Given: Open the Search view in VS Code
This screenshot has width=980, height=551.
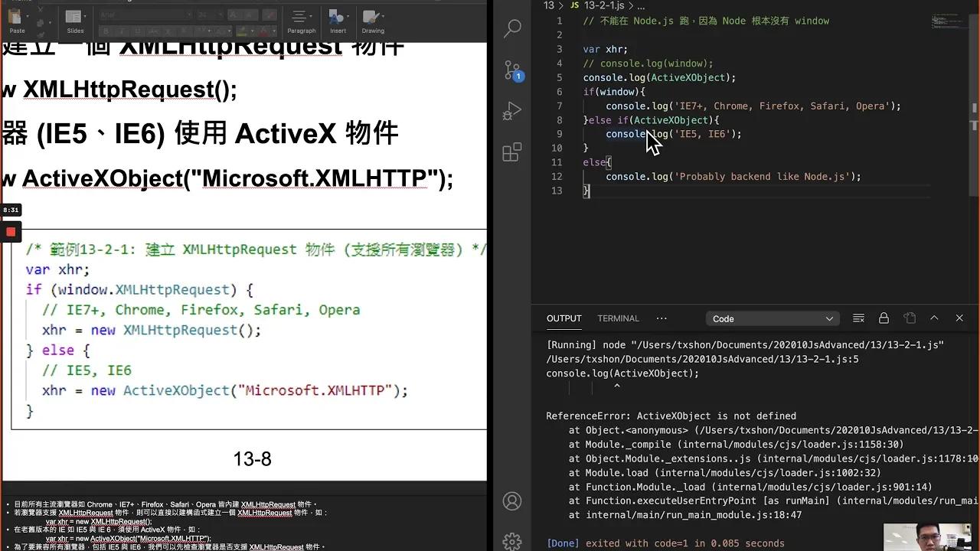Looking at the screenshot, I should coord(512,28).
